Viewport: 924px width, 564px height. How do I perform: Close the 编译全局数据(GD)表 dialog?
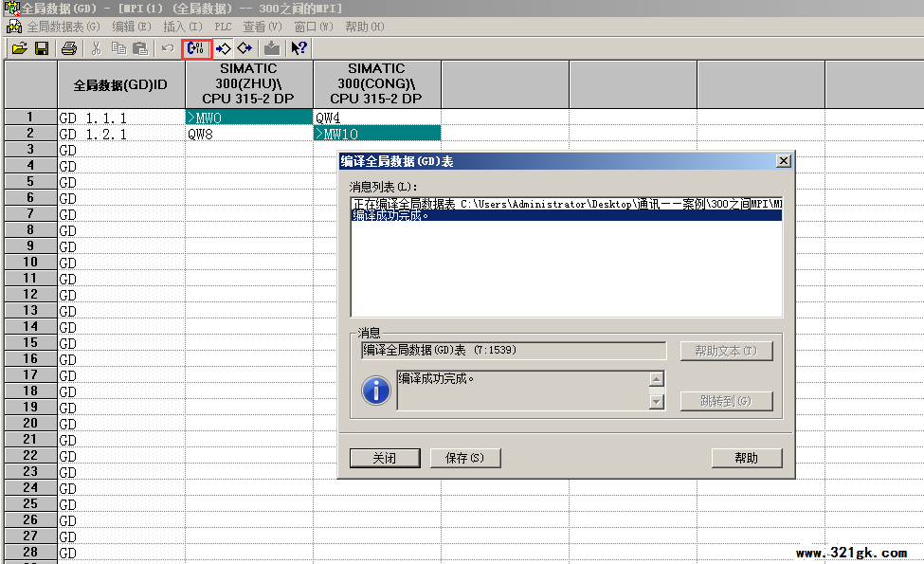pyautogui.click(x=783, y=161)
